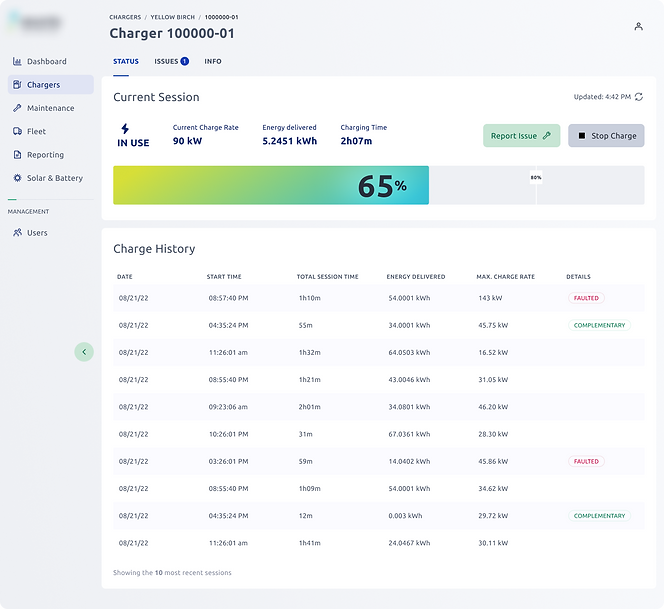Click the Users people icon

[x=17, y=233]
